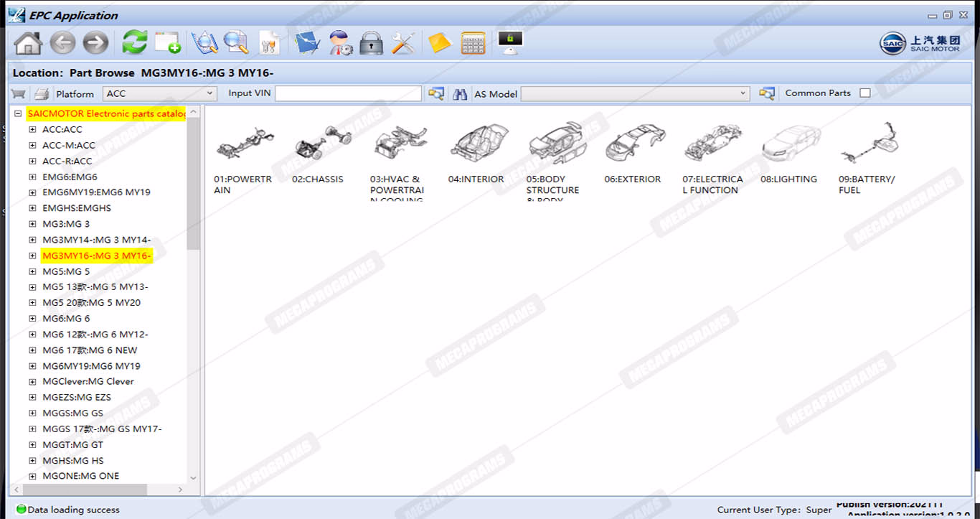This screenshot has width=980, height=519.
Task: Open the drawing search magnifier icon
Action: 204,42
